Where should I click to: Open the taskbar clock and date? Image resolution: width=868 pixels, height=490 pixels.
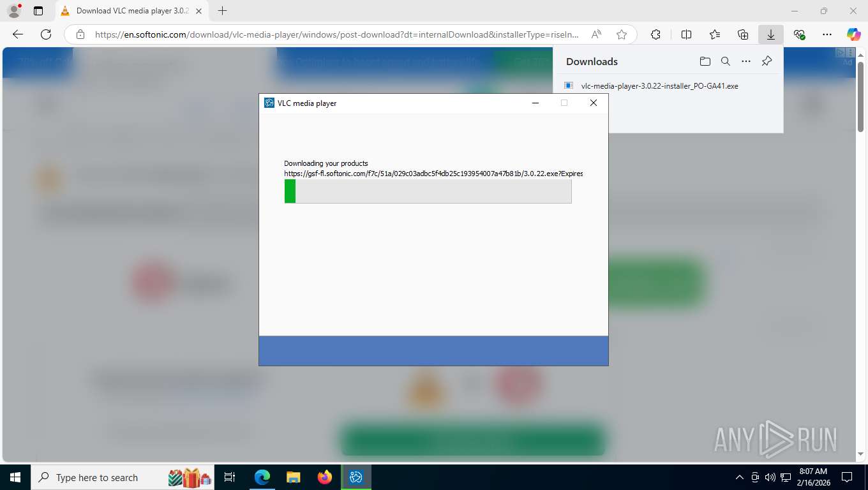tap(813, 477)
